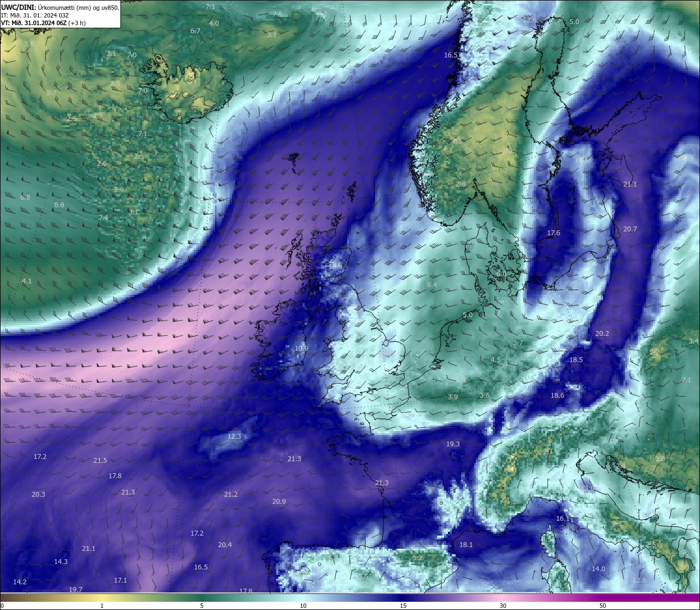Viewport: 700px width, 610px height.
Task: Click the map value "3.6"
Action: (x=485, y=395)
